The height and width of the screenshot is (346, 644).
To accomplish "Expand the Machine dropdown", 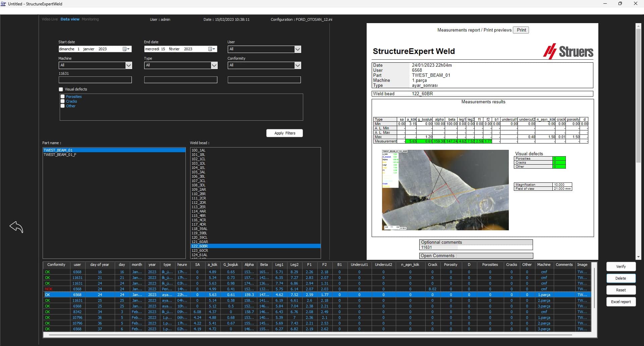I will pyautogui.click(x=128, y=65).
